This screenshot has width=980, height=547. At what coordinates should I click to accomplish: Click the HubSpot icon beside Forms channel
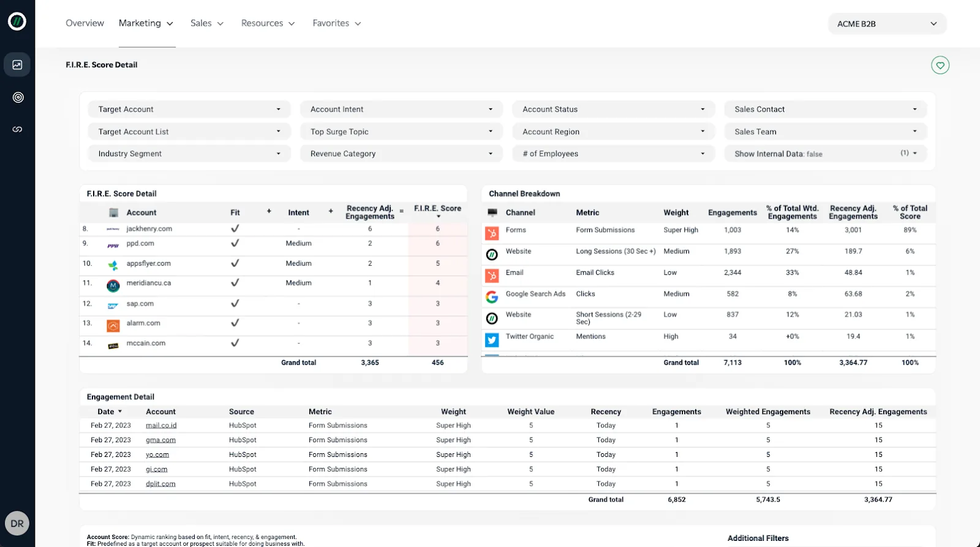[492, 233]
